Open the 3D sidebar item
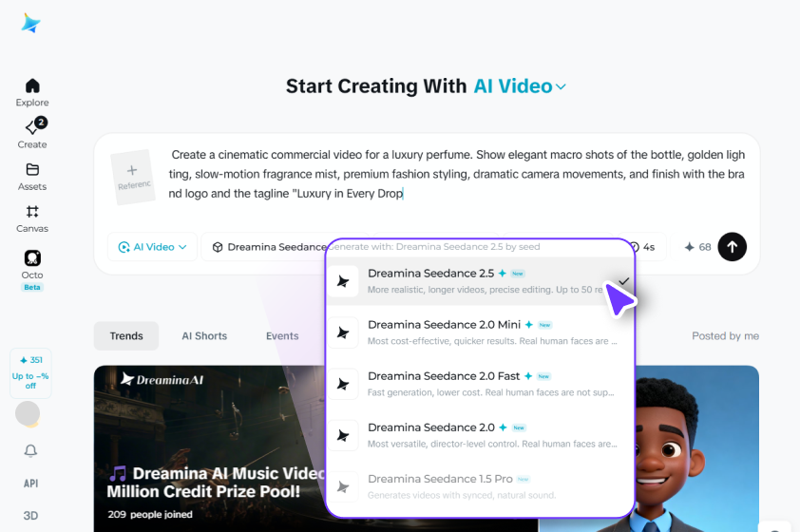Screen dimensions: 800x532 30,516
